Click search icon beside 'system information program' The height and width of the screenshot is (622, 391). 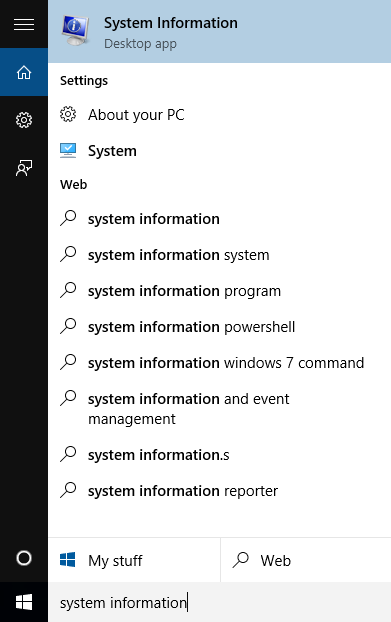click(x=68, y=290)
